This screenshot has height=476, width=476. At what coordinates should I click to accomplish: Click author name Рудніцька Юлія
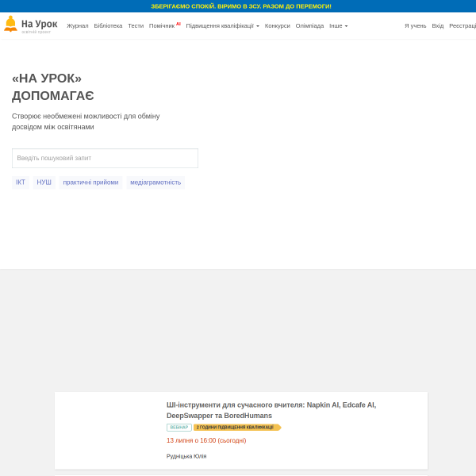(186, 456)
